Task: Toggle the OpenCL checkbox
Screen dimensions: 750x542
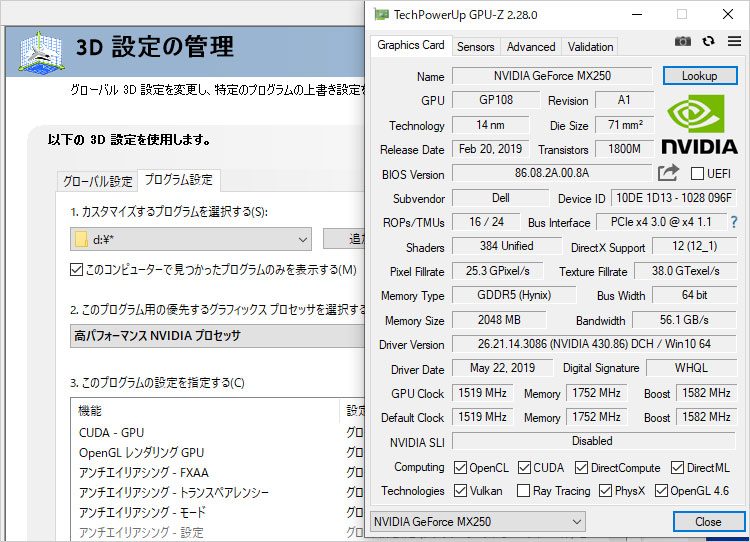Action: click(x=460, y=467)
